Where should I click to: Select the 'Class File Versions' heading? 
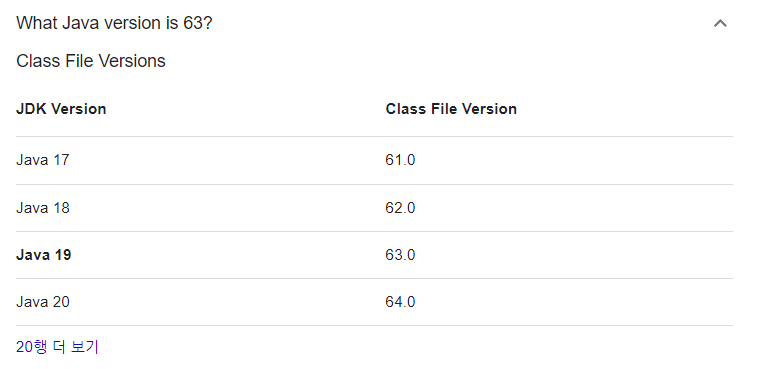tap(91, 61)
